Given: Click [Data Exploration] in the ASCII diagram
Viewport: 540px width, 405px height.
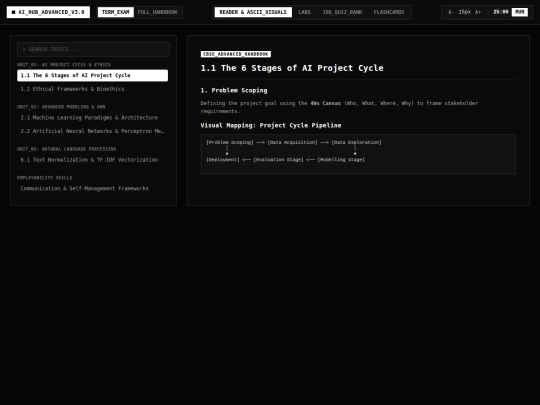Looking at the screenshot, I should [356, 142].
